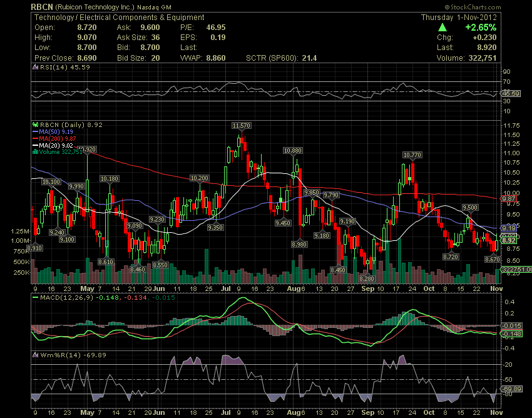The image size is (532, 418).
Task: Click the Ask Size value 36
Action: point(155,38)
